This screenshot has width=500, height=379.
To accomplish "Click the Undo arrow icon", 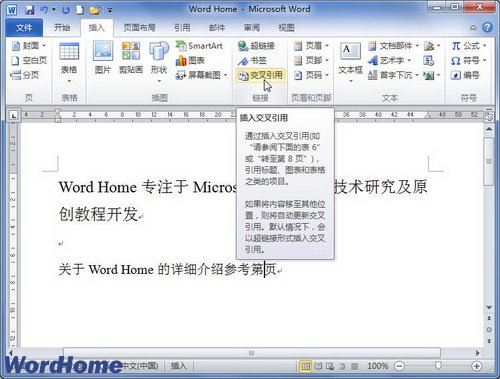I will click(44, 10).
